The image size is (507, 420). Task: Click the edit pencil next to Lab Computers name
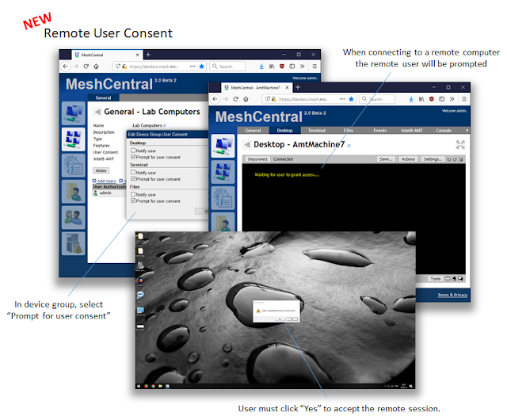(165, 125)
